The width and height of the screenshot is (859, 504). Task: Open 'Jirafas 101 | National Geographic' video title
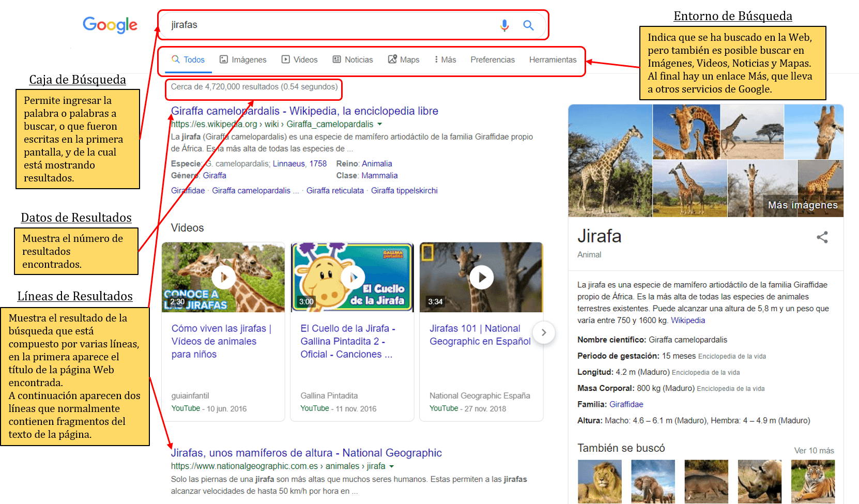click(480, 334)
